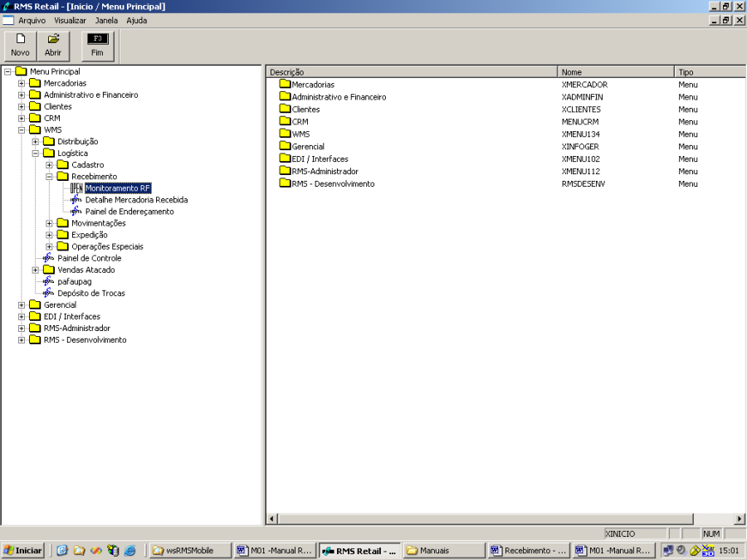Viewport: 747px width, 560px height.
Task: Select Vendas Atacado tree item label
Action: pos(86,270)
